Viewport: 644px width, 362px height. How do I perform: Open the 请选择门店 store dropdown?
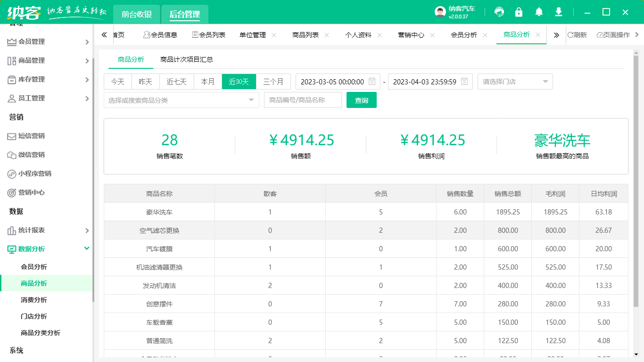coord(515,81)
